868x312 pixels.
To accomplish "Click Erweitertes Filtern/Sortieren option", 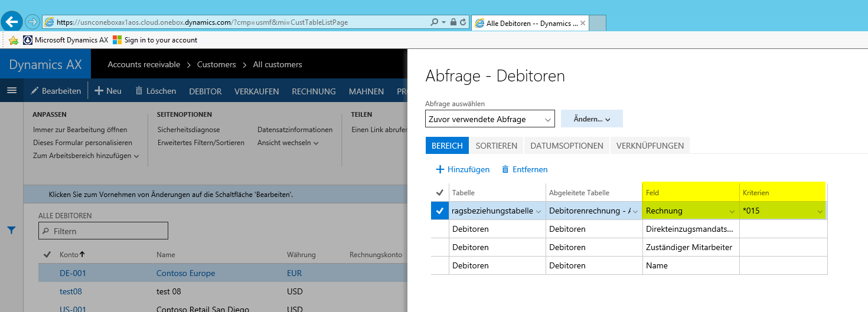I will tap(201, 143).
